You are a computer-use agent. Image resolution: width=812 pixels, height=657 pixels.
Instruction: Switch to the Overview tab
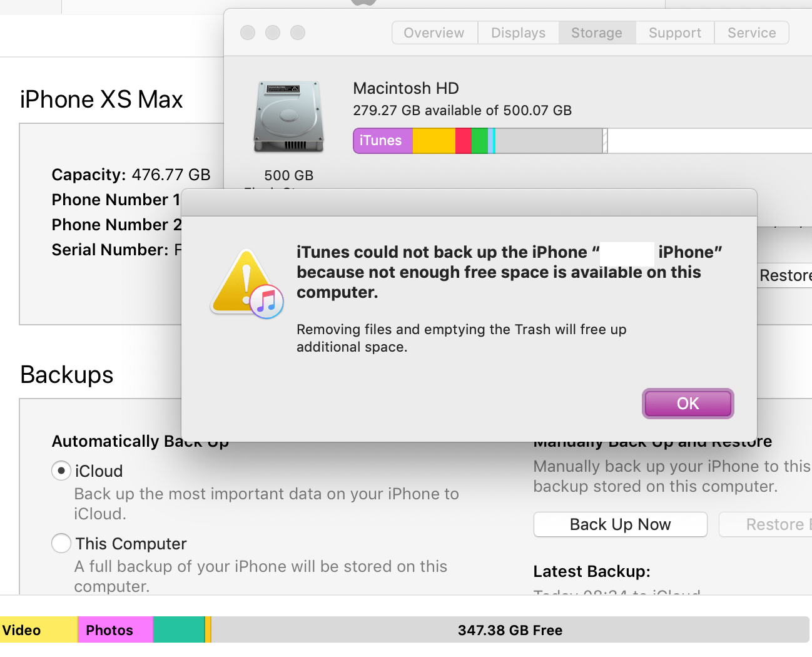click(434, 33)
